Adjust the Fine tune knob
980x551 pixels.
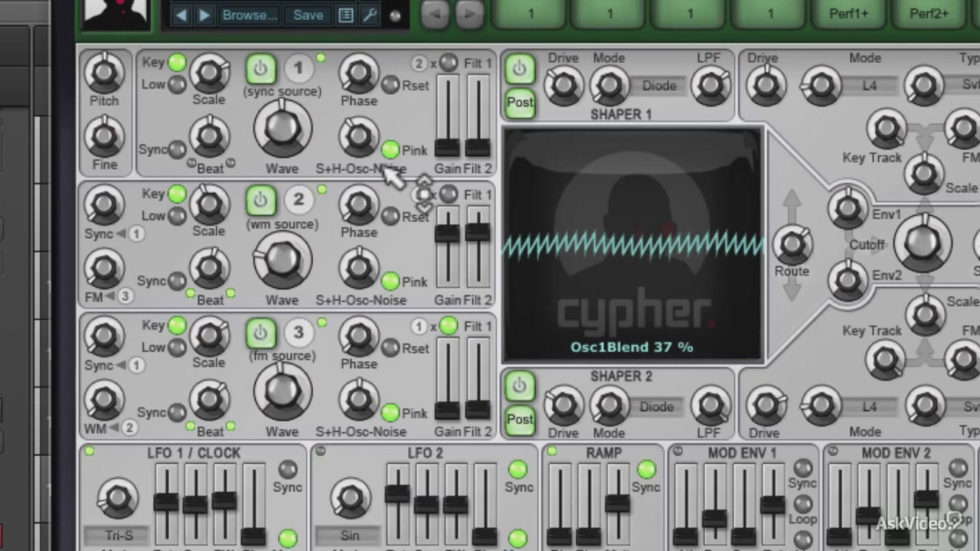[104, 137]
